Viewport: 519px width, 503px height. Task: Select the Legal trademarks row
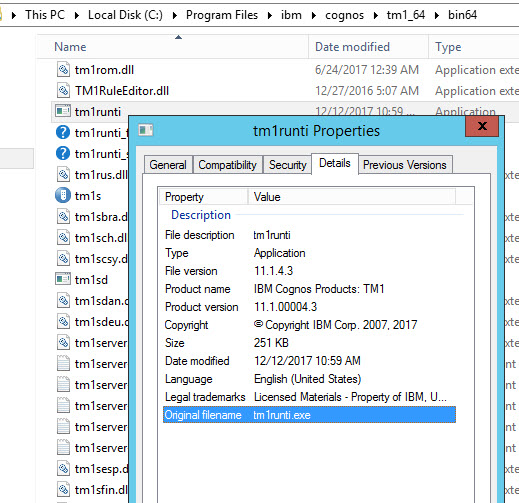309,397
